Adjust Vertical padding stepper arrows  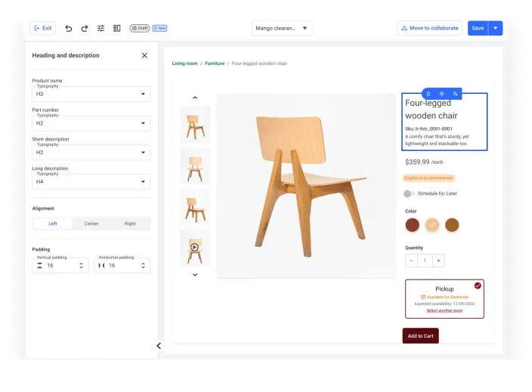tap(81, 266)
